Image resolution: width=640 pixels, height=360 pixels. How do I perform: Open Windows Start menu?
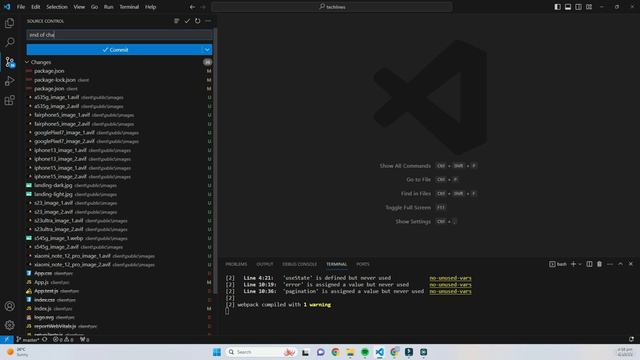coord(217,352)
